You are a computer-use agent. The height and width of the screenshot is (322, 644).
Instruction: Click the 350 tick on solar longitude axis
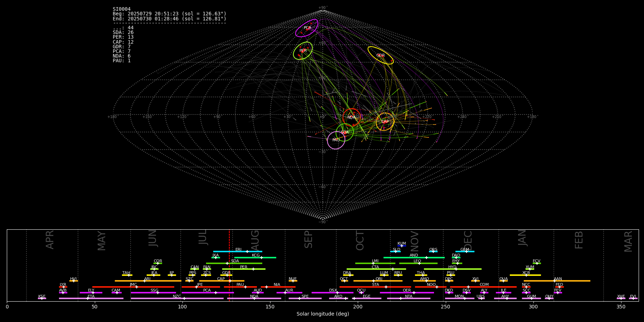(x=621, y=307)
